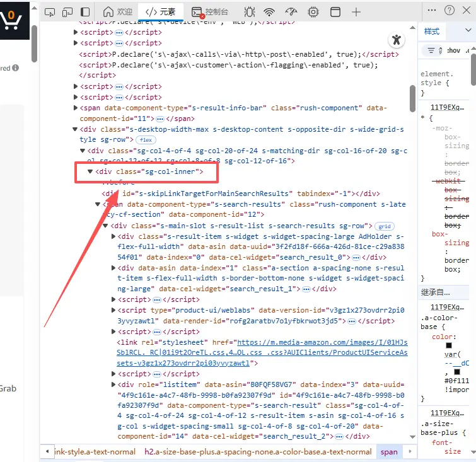Click the plus icon for more tools

356,12
